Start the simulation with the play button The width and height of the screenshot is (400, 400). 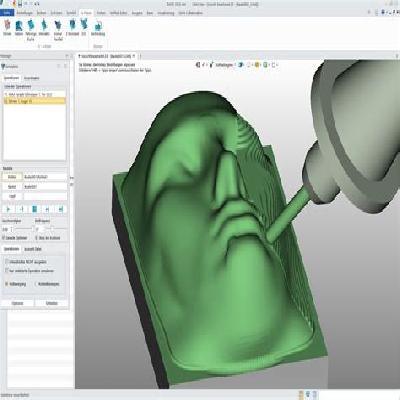tap(9, 209)
